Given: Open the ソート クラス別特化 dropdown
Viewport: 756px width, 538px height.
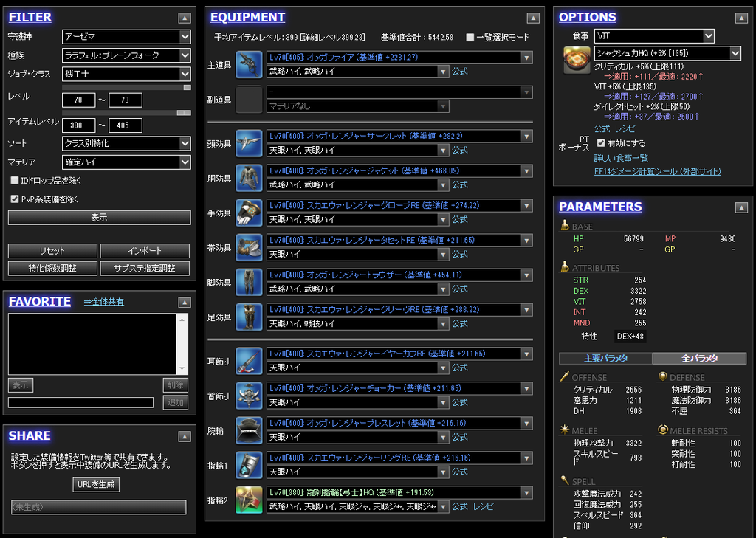Looking at the screenshot, I should [126, 143].
